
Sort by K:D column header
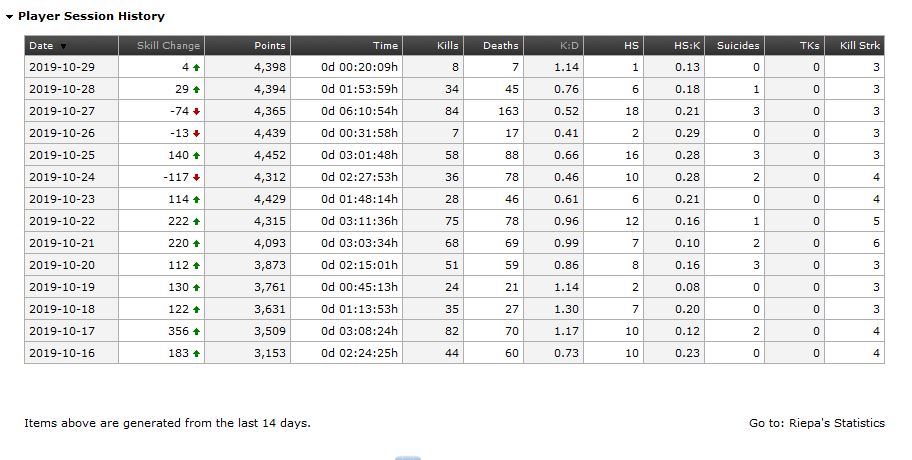pyautogui.click(x=567, y=45)
